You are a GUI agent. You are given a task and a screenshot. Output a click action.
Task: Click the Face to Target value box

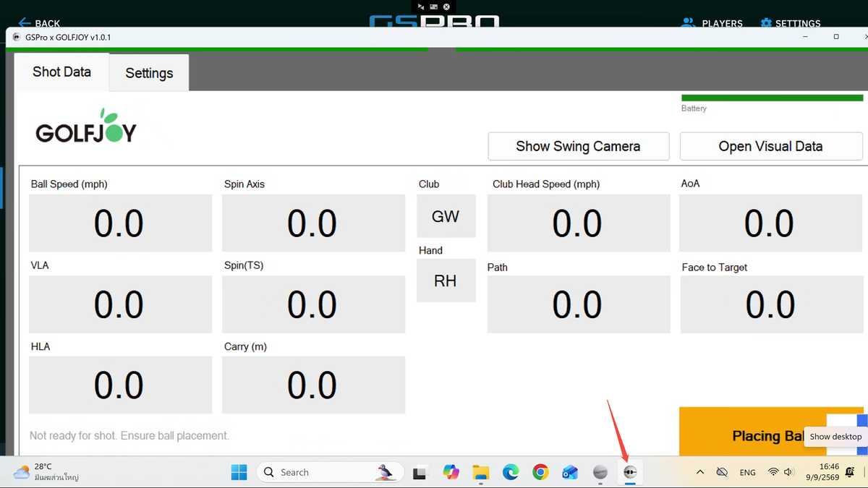[771, 304]
